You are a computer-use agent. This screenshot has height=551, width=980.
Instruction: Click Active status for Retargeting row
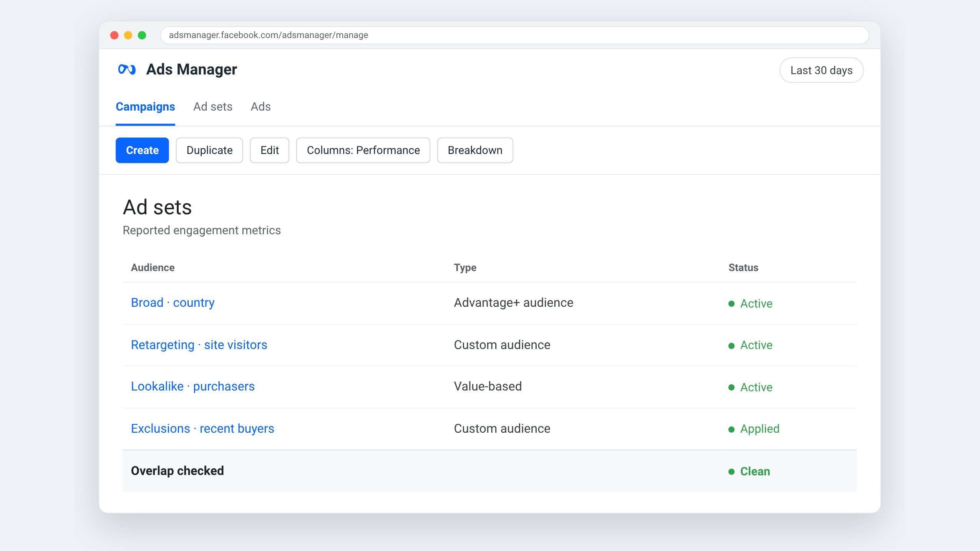(x=750, y=345)
